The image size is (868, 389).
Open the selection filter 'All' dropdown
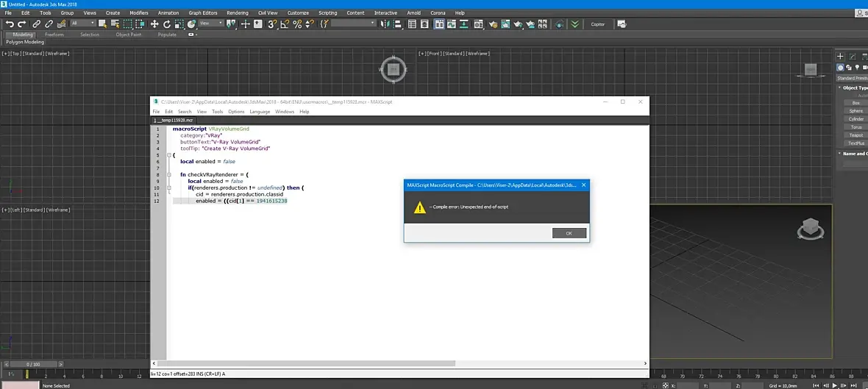(82, 24)
